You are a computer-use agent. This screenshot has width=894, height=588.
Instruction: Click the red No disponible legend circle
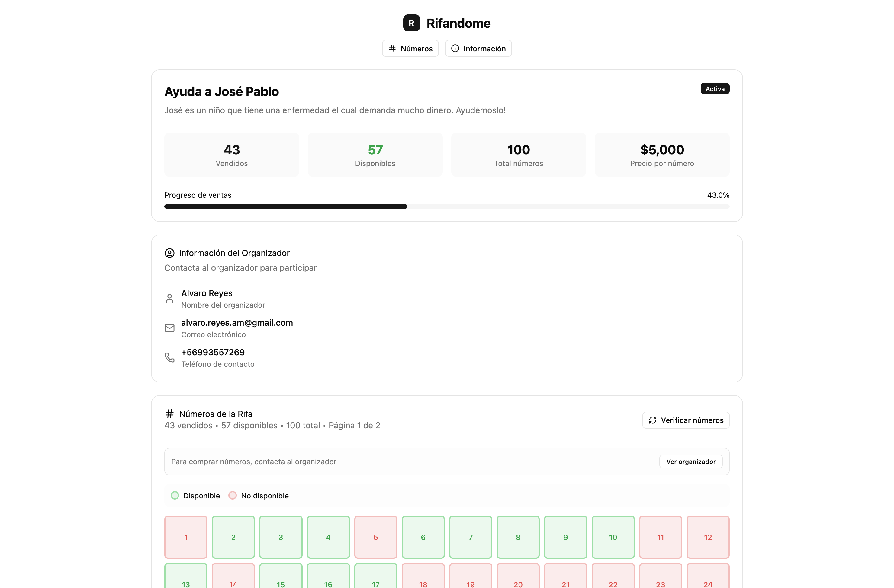233,496
